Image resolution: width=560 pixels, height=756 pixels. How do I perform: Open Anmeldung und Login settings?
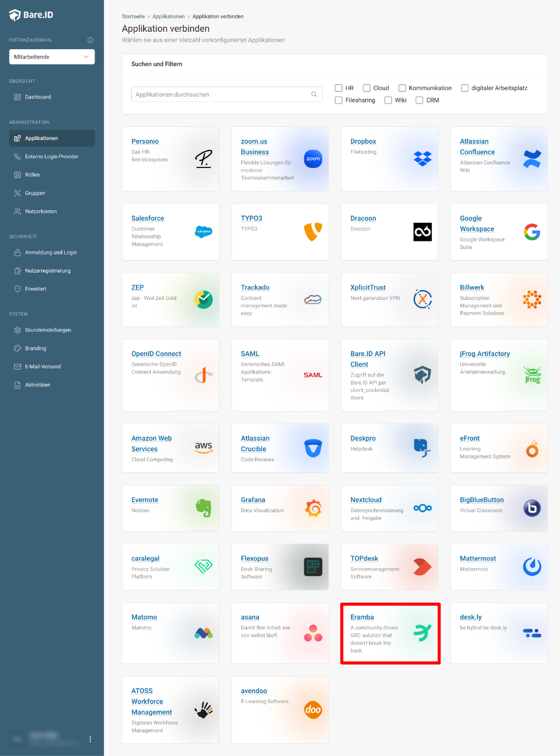point(52,253)
